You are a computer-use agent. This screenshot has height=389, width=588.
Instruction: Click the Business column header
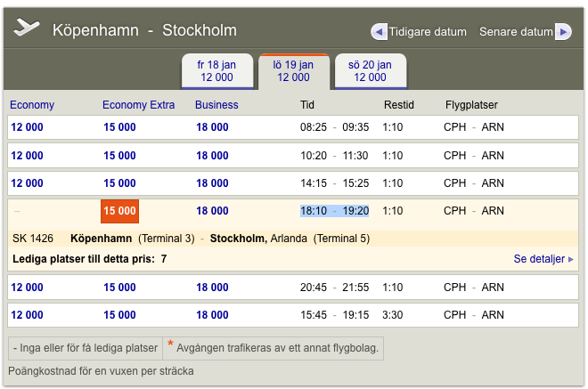click(217, 105)
